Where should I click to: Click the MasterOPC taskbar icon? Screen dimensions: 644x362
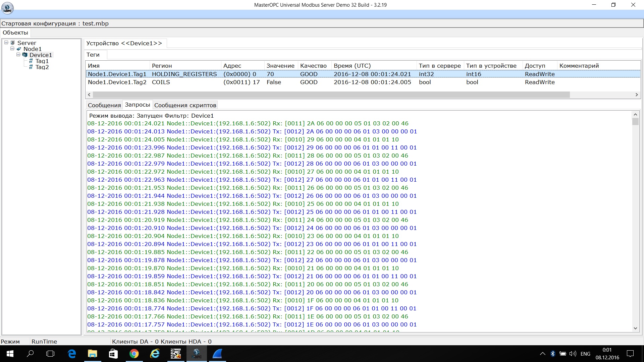(197, 354)
